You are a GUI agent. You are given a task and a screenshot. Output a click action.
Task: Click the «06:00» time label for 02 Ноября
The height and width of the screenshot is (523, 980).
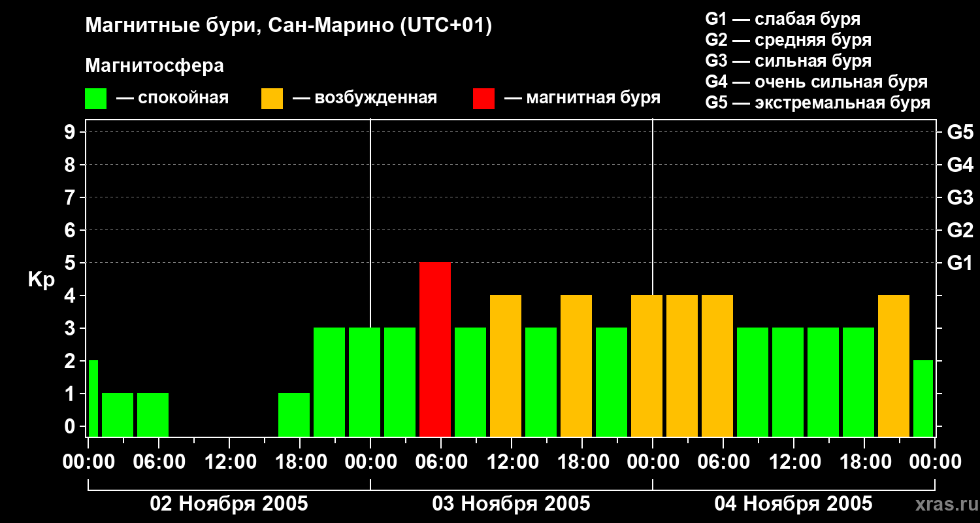[x=159, y=462]
